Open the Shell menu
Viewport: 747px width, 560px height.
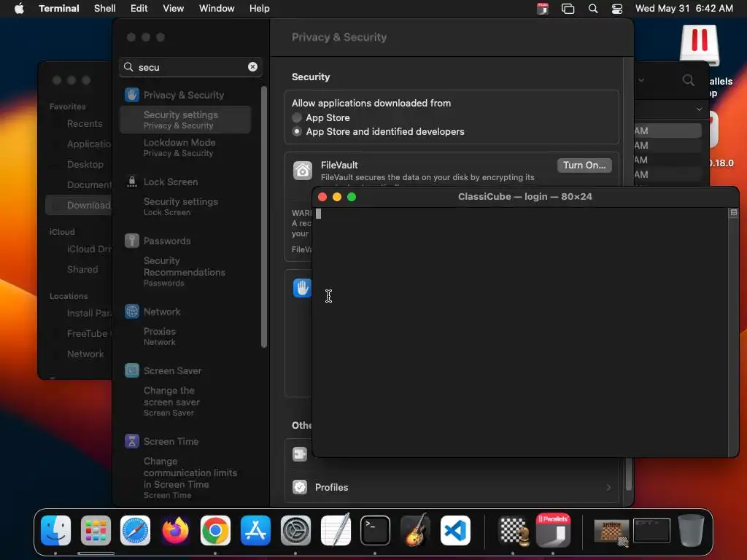click(x=105, y=8)
